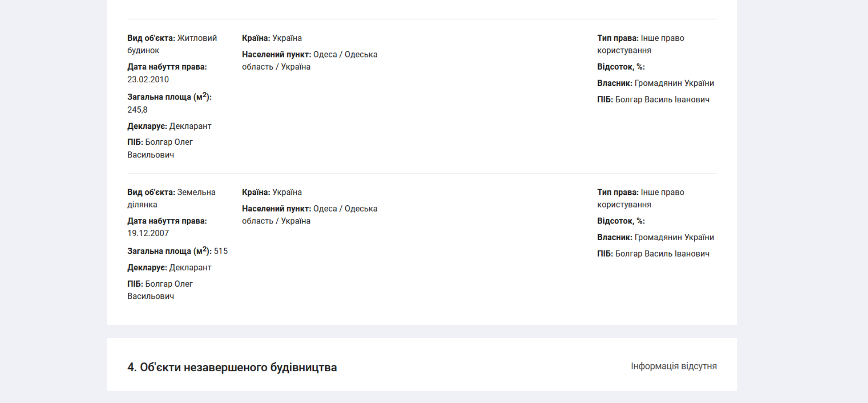Select the acquisition date 23.02.2010

pos(148,80)
